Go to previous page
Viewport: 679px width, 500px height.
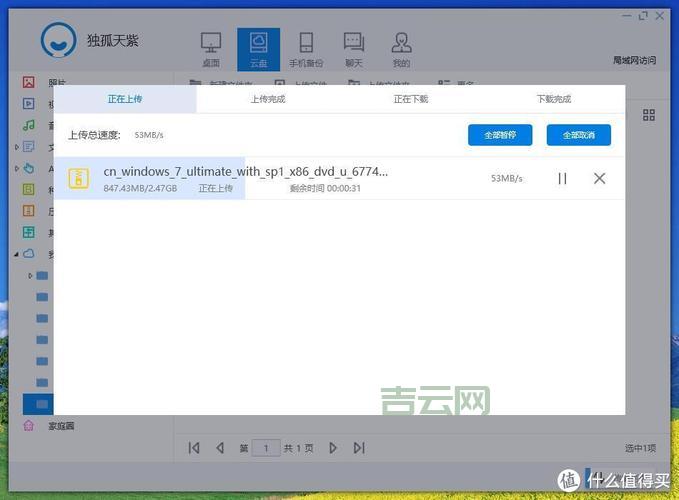coord(220,448)
